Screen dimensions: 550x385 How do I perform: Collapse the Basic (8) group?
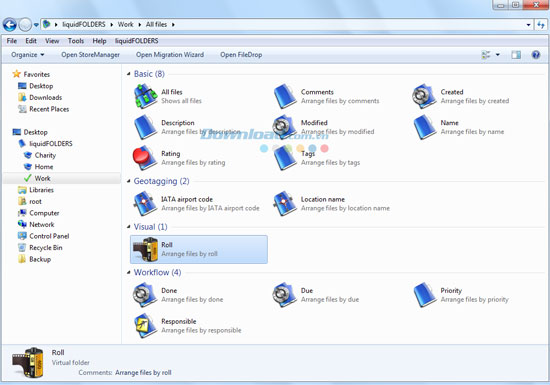[129, 74]
